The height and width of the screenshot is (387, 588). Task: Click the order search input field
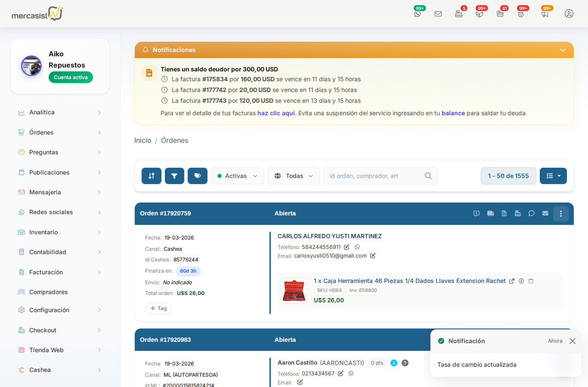coord(374,176)
